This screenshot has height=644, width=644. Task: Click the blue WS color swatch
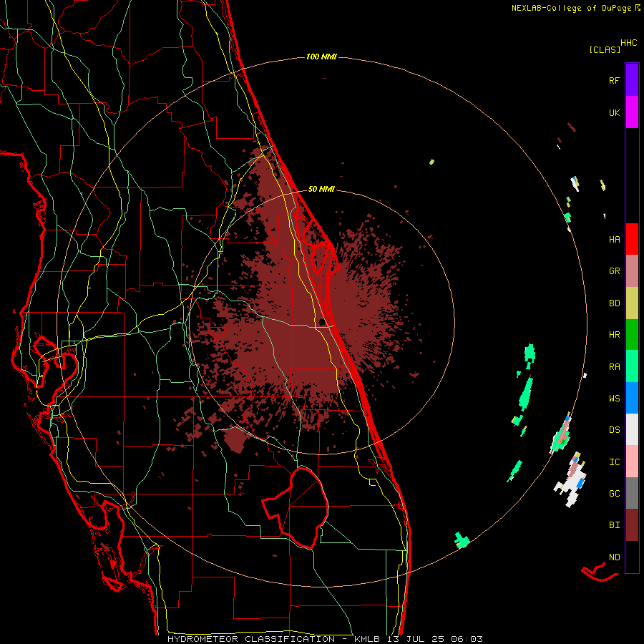coord(632,398)
